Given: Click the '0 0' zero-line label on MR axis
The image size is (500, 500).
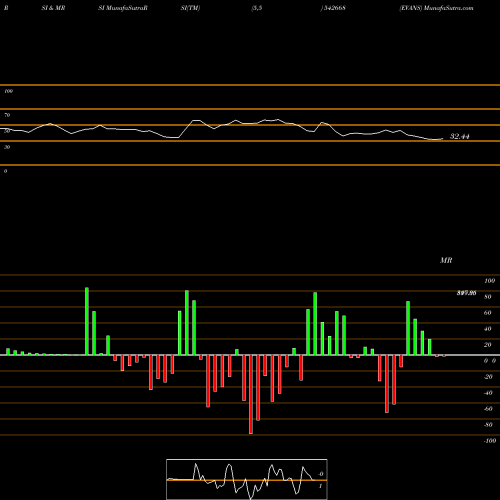Looking at the screenshot, I should pos(490,361).
